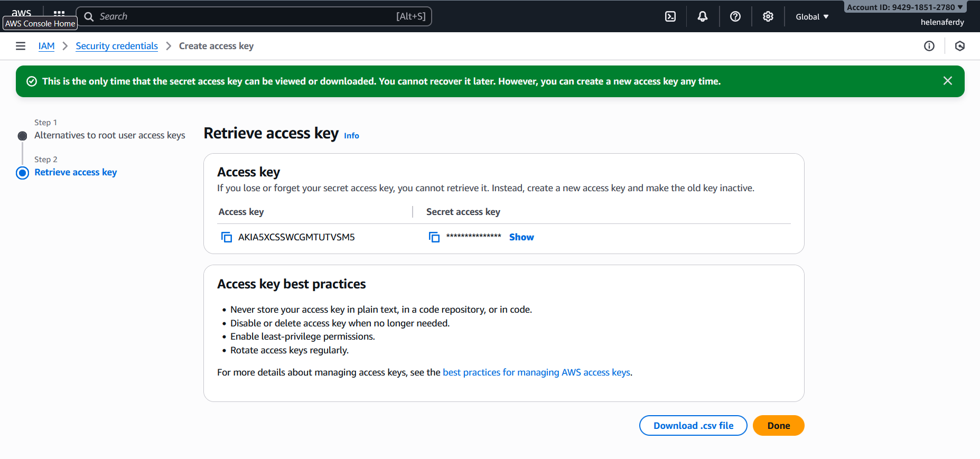Screen dimensions: 980x459
Task: Go to IAM breadcrumb
Action: (x=46, y=46)
